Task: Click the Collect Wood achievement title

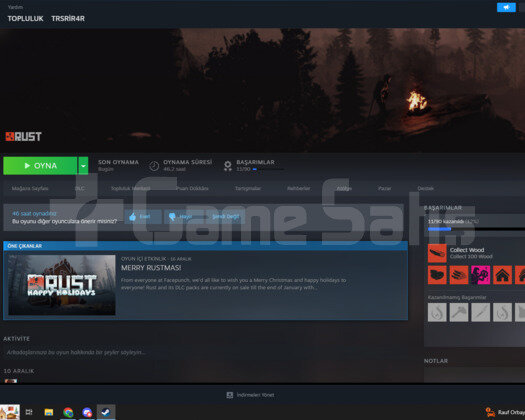Action: pos(467,250)
